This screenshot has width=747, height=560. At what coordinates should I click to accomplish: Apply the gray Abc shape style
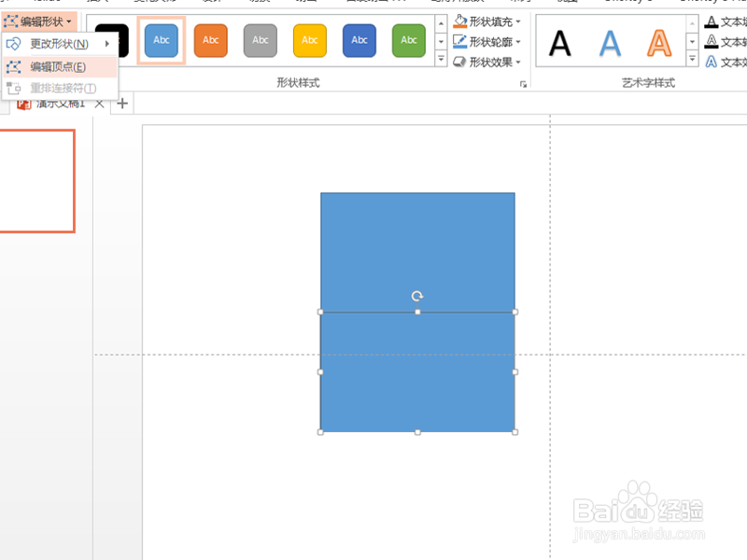pyautogui.click(x=261, y=40)
